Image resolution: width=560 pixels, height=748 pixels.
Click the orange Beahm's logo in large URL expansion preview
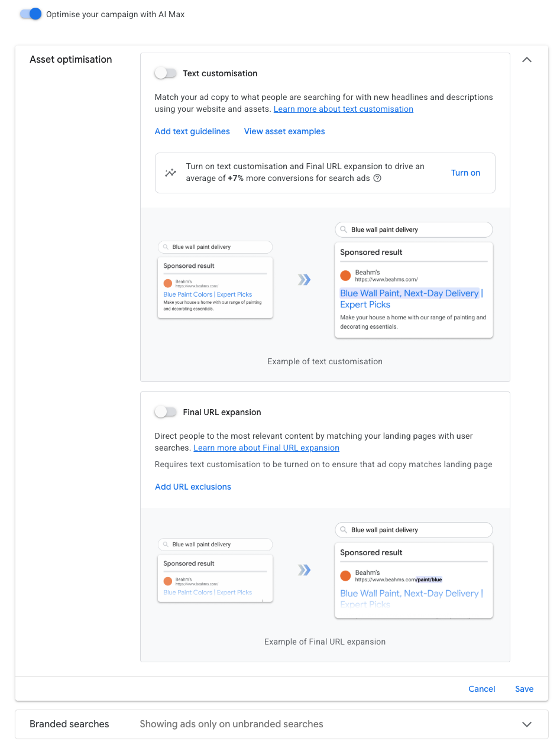345,576
